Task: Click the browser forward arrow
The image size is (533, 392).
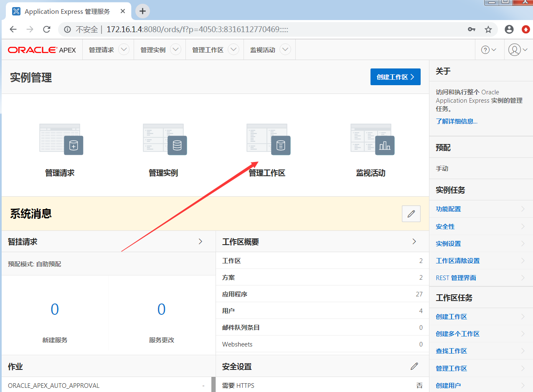Action: pos(30,30)
